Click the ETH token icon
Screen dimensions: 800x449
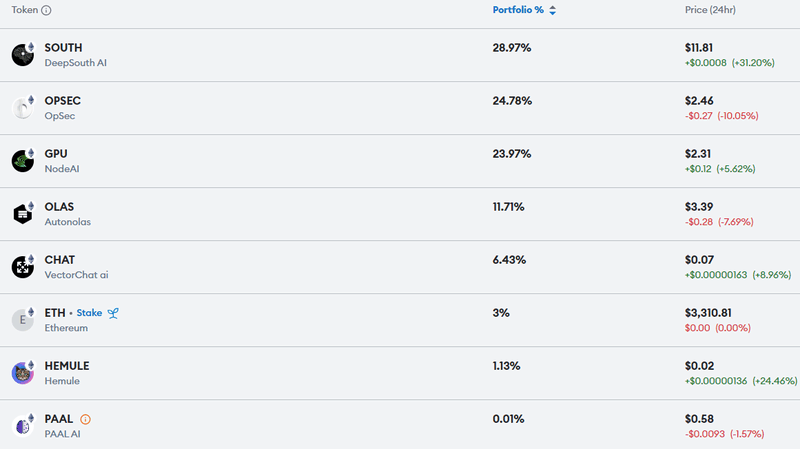(23, 320)
